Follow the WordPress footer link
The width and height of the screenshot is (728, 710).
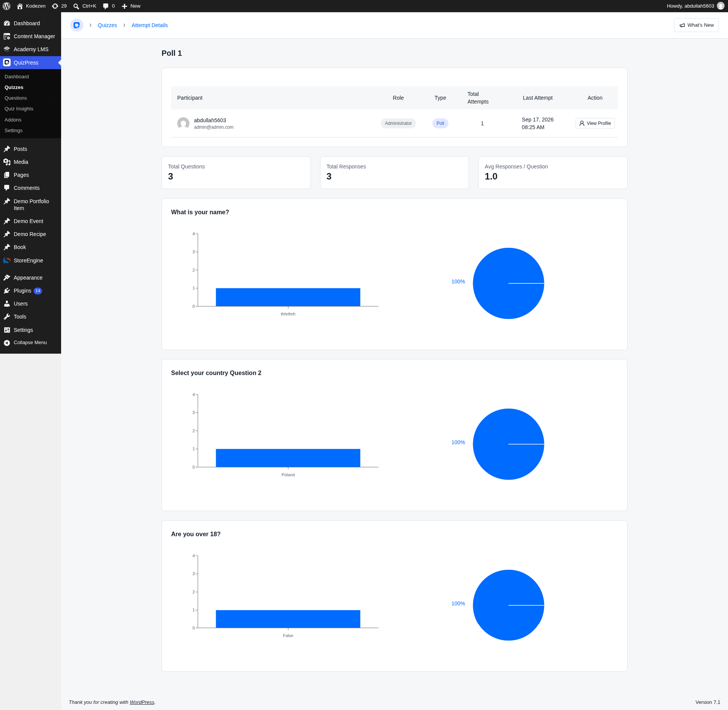(142, 702)
